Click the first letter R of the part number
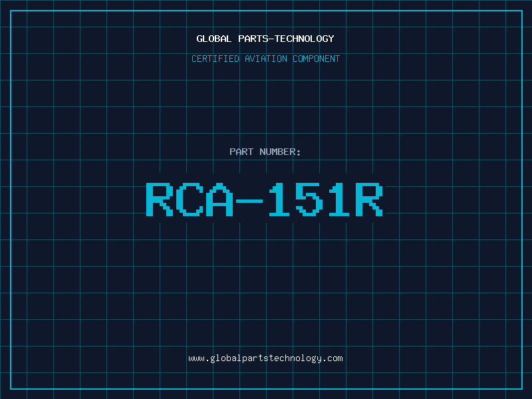The image size is (532, 399). (158, 199)
